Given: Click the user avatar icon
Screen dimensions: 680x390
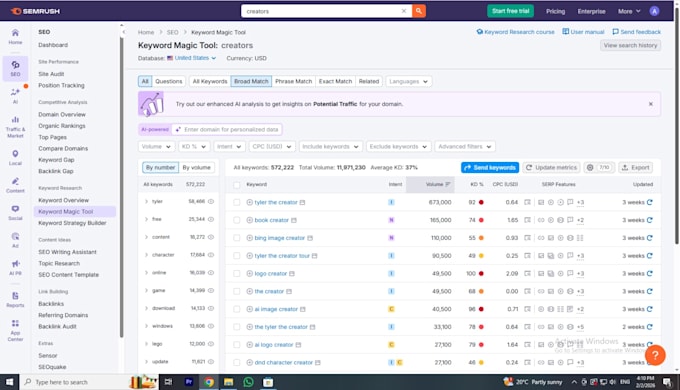Looking at the screenshot, I should coord(654,11).
